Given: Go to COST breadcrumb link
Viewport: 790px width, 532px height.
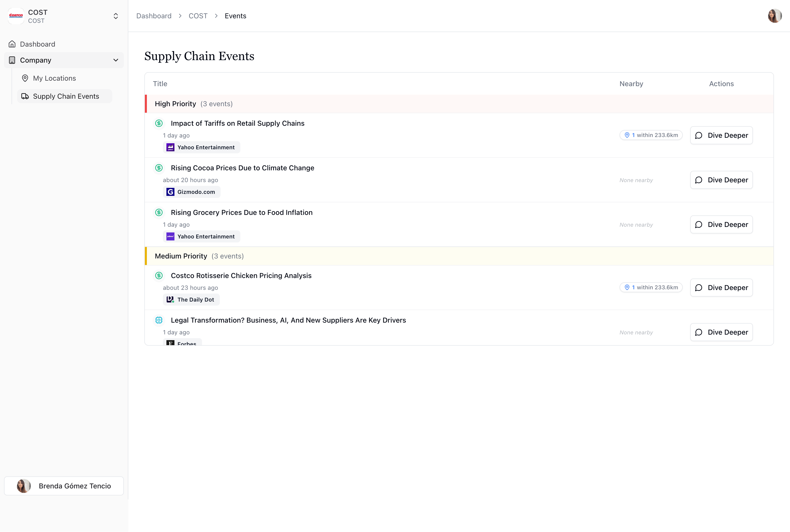Looking at the screenshot, I should point(198,16).
